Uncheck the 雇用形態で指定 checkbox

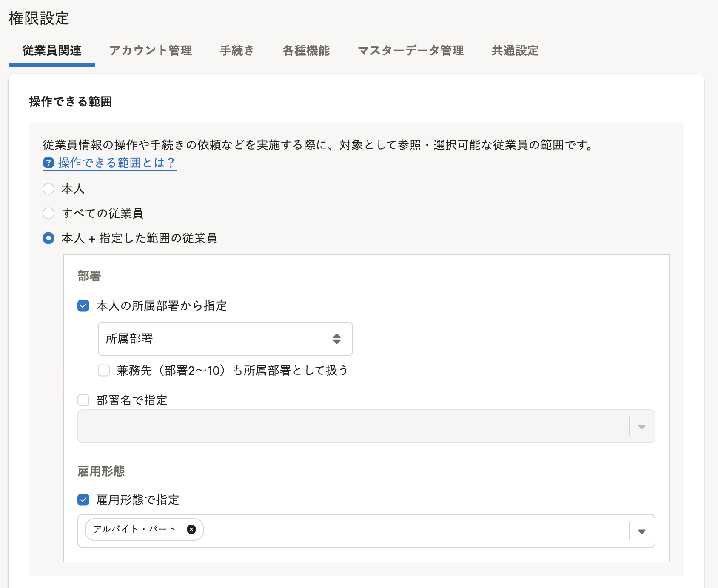83,500
